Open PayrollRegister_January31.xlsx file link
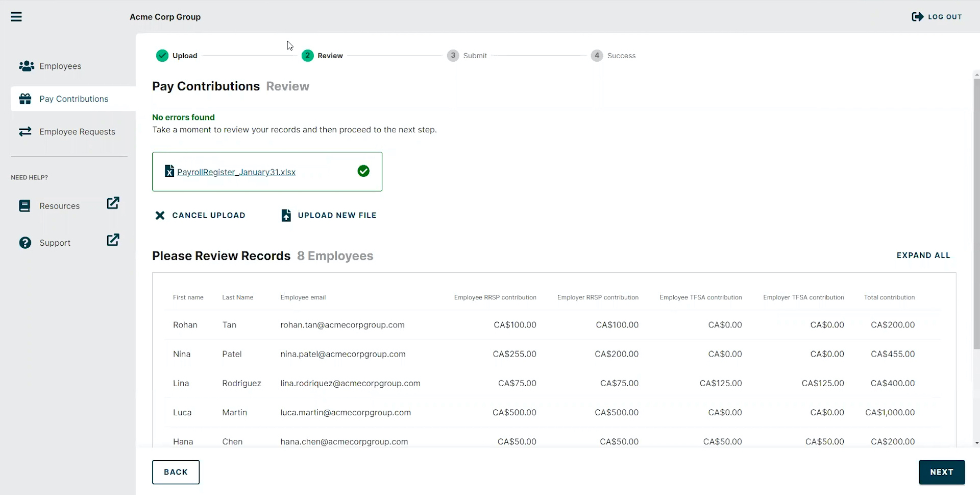The image size is (980, 495). pos(236,172)
